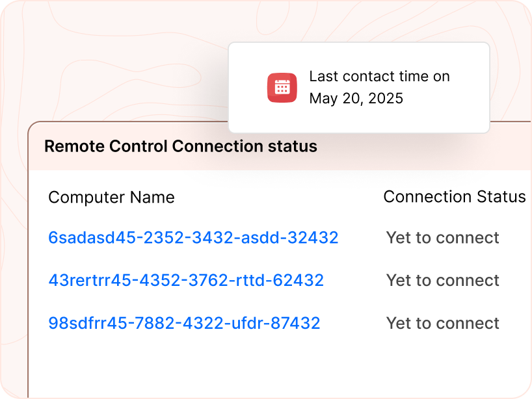Click the May 20, 2025 date
This screenshot has height=399, width=532.
tap(356, 99)
